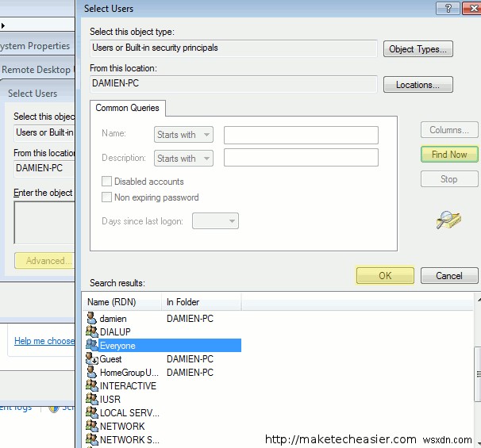The width and height of the screenshot is (481, 448).
Task: Click the search results vertical scrollbar
Action: tap(478, 371)
